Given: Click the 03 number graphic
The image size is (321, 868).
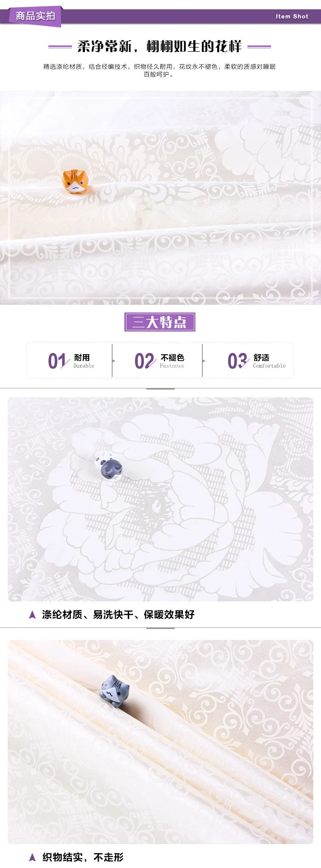Looking at the screenshot, I should (238, 361).
